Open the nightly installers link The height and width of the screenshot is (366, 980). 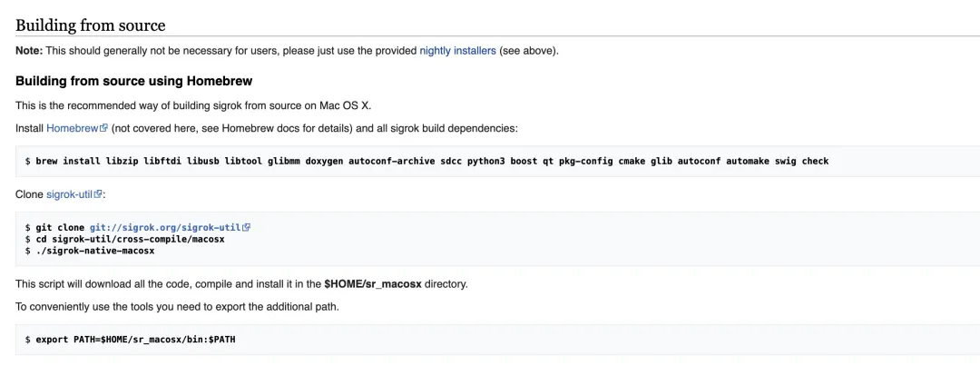coord(457,51)
